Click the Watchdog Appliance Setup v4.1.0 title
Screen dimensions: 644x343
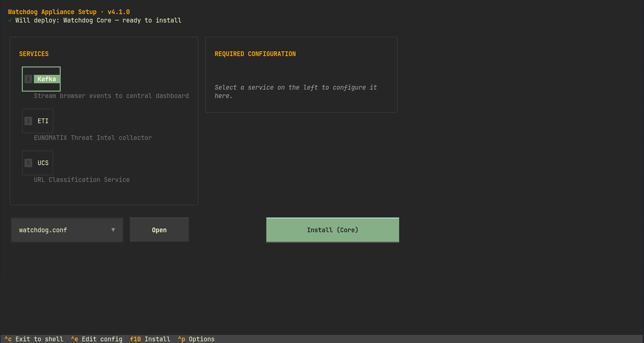point(69,12)
